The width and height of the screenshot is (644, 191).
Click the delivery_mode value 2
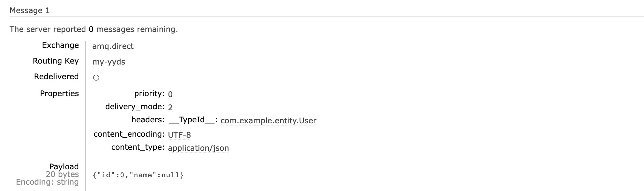click(x=170, y=107)
